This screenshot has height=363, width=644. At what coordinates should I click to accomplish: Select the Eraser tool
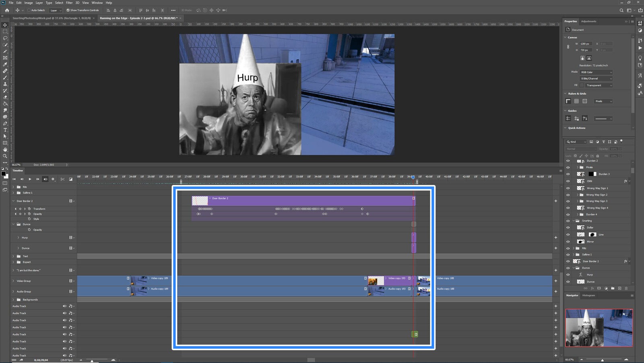tap(5, 97)
